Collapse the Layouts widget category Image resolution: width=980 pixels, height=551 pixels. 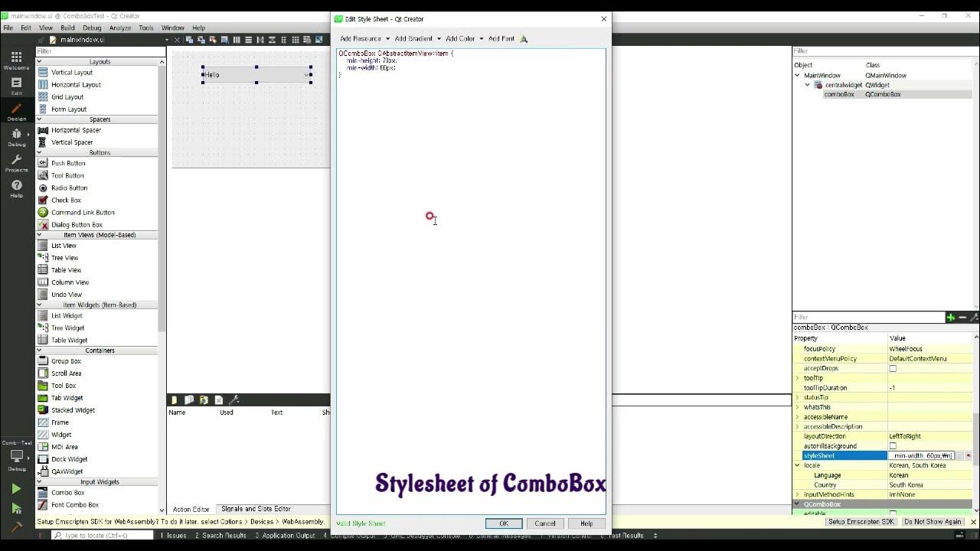pos(39,61)
